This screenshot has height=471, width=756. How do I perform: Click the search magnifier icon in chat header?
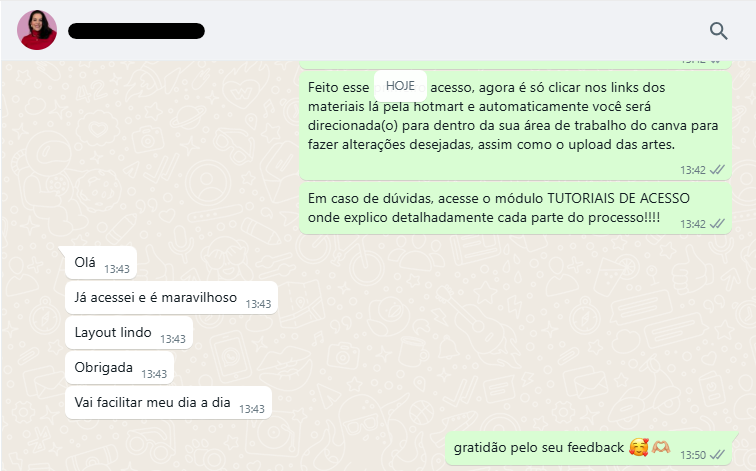click(718, 31)
